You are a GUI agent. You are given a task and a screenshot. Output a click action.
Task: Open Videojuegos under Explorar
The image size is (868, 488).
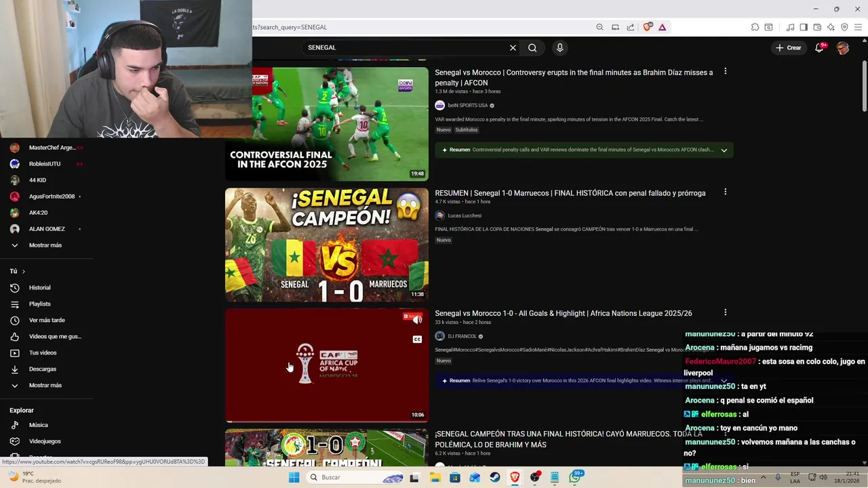(x=46, y=441)
